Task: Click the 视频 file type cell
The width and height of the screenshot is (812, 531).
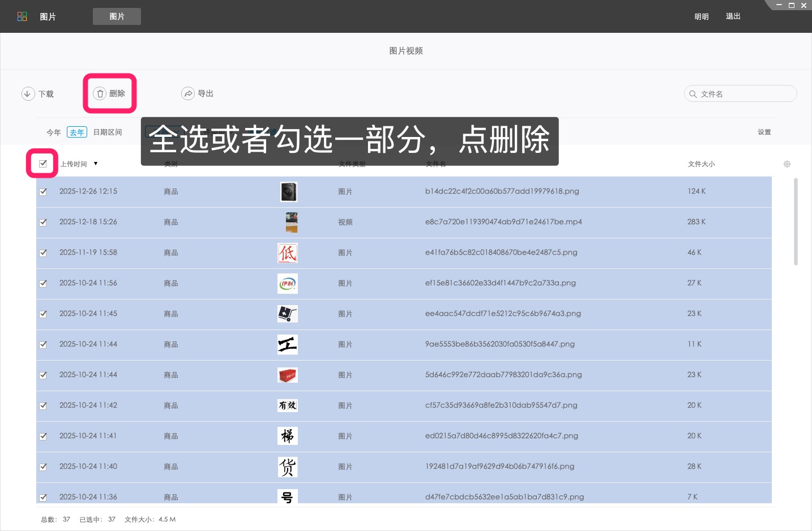Action: (x=345, y=222)
